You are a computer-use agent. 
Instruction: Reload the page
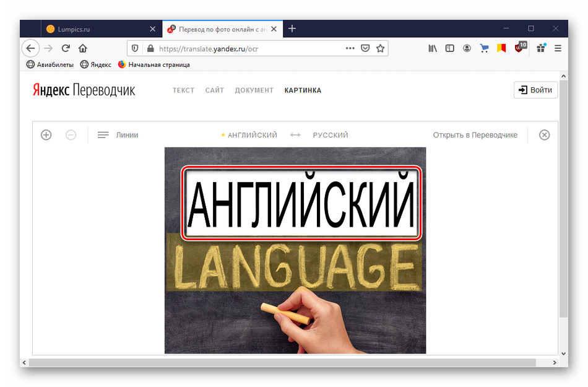click(x=66, y=48)
